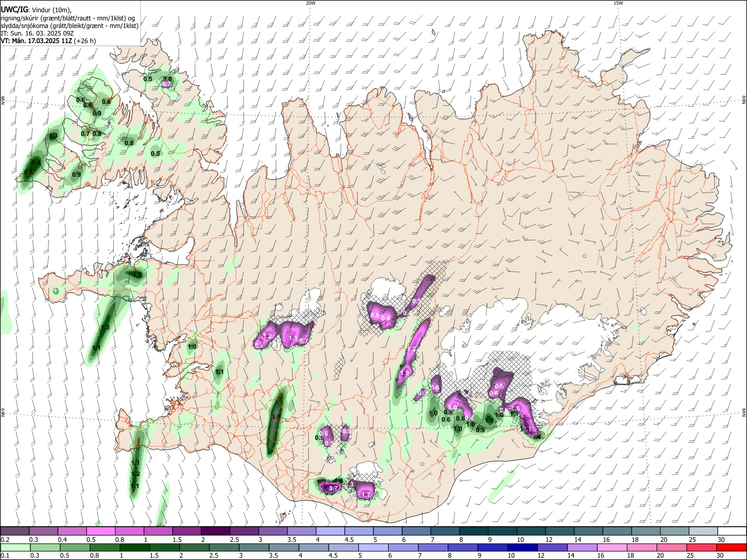Click the '1.7' snow value on the map
The height and width of the screenshot is (560, 747).
click(366, 495)
